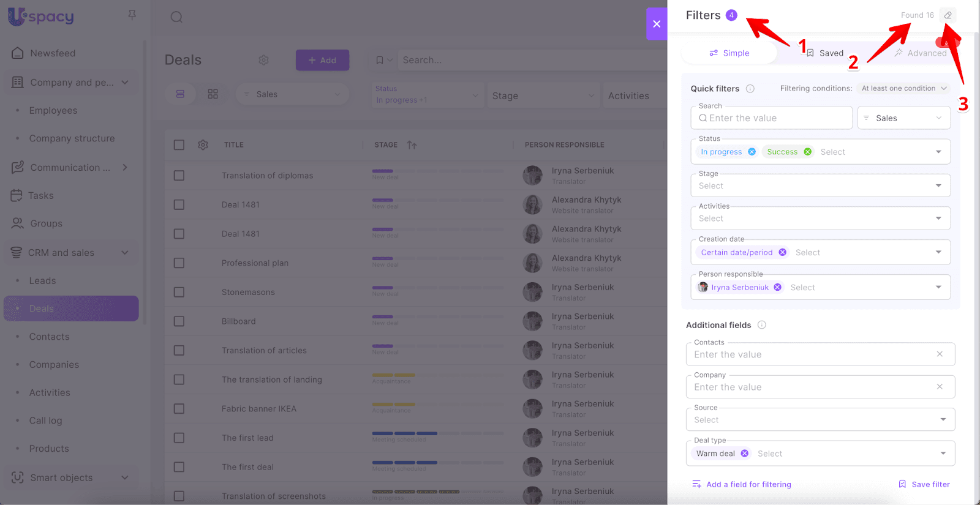Click Add a field for filtering
Image resolution: width=980 pixels, height=505 pixels.
(742, 484)
